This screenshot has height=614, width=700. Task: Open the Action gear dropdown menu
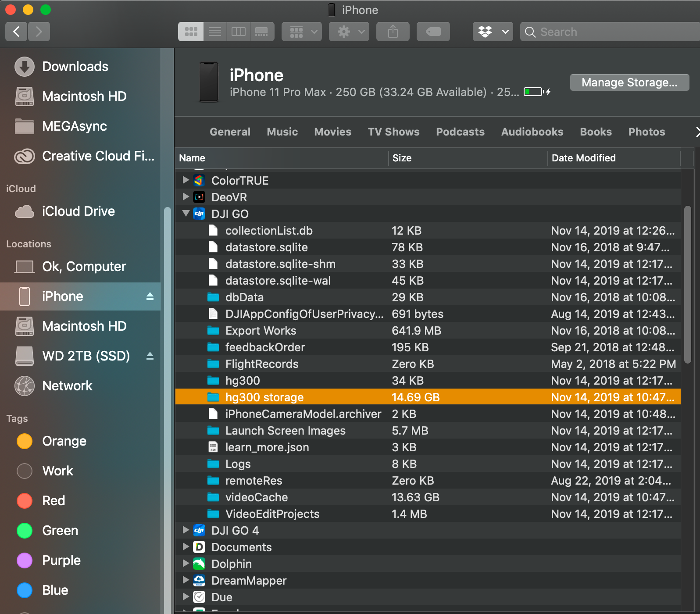tap(349, 32)
